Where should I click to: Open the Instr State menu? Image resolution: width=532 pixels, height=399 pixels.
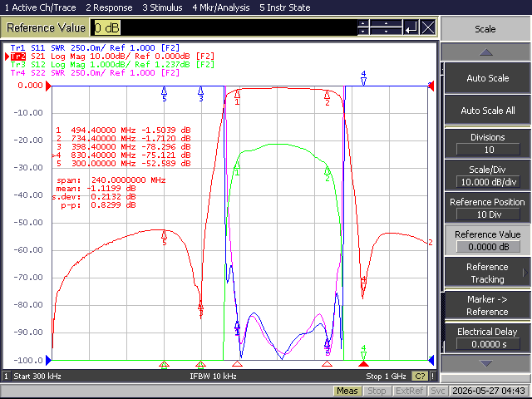pos(284,7)
